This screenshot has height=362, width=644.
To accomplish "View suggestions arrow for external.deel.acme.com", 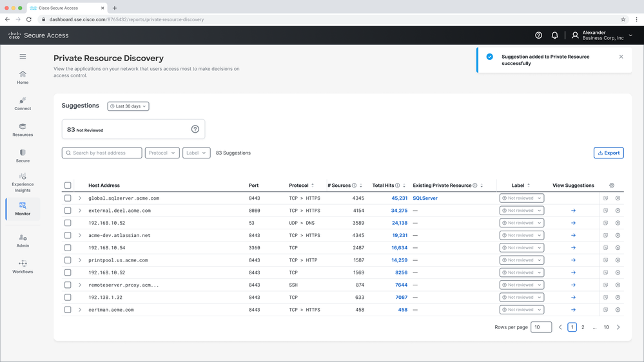I will (x=573, y=211).
